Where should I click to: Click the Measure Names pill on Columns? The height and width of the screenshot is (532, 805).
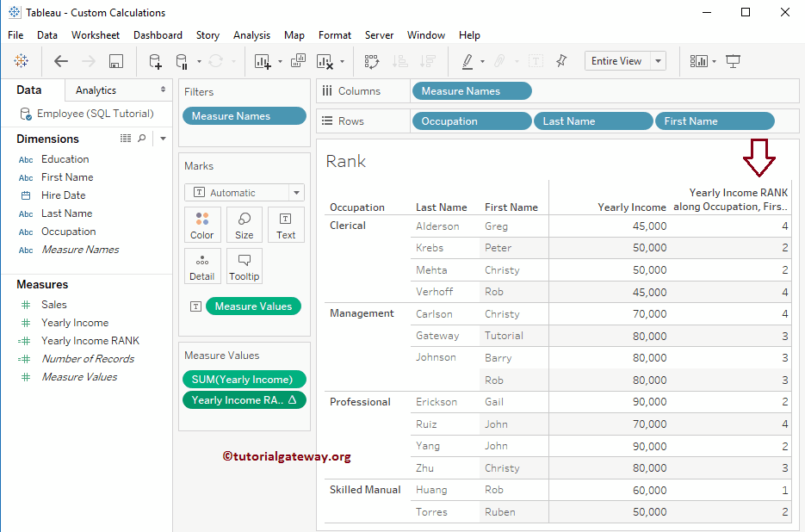[472, 90]
